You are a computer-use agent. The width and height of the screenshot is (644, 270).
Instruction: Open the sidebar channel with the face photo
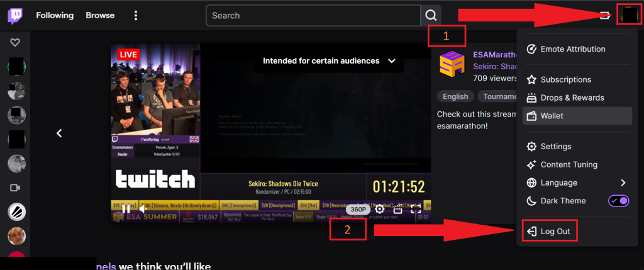pos(16,236)
